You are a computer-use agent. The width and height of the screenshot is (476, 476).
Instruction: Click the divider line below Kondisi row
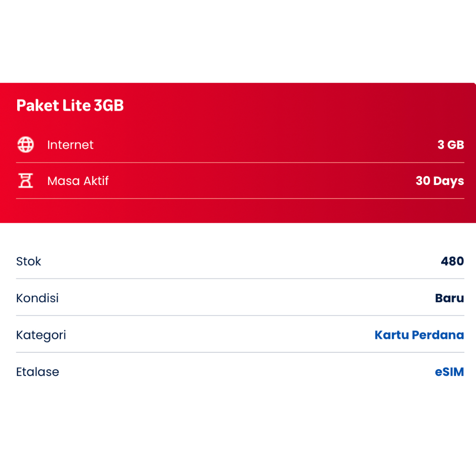240,316
